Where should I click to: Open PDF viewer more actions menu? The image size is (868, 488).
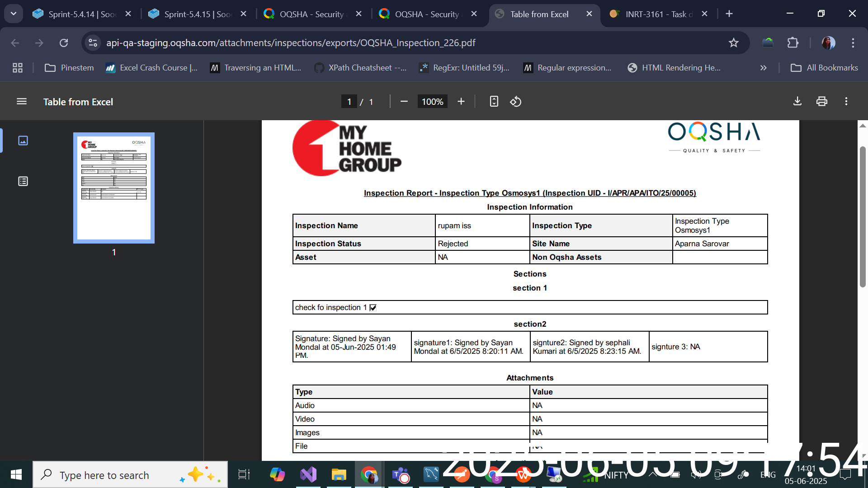click(x=846, y=102)
